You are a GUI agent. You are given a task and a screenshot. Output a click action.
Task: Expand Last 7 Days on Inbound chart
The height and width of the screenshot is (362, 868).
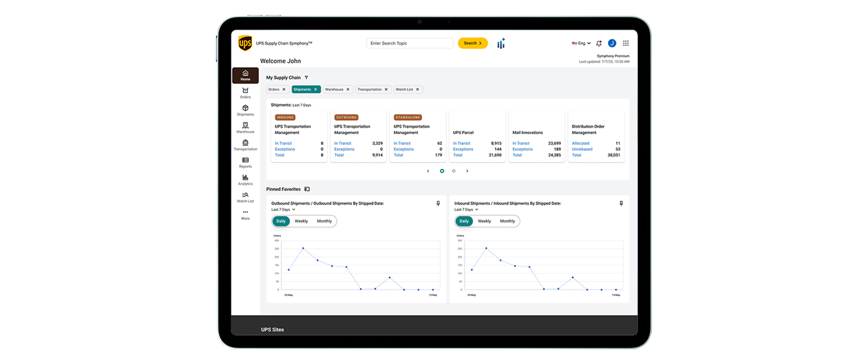click(467, 209)
